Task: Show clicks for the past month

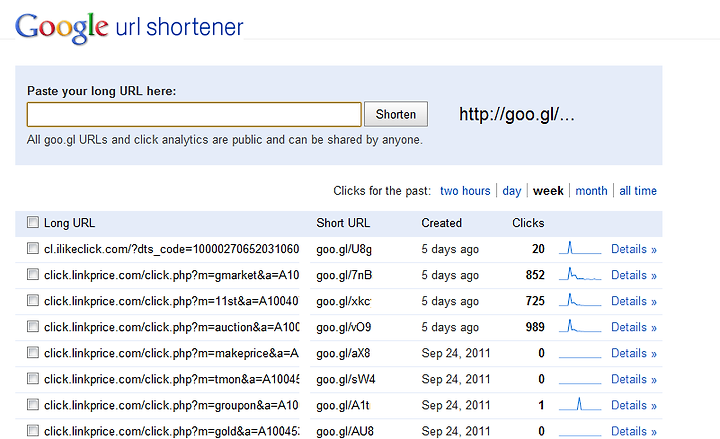Action: coord(591,191)
